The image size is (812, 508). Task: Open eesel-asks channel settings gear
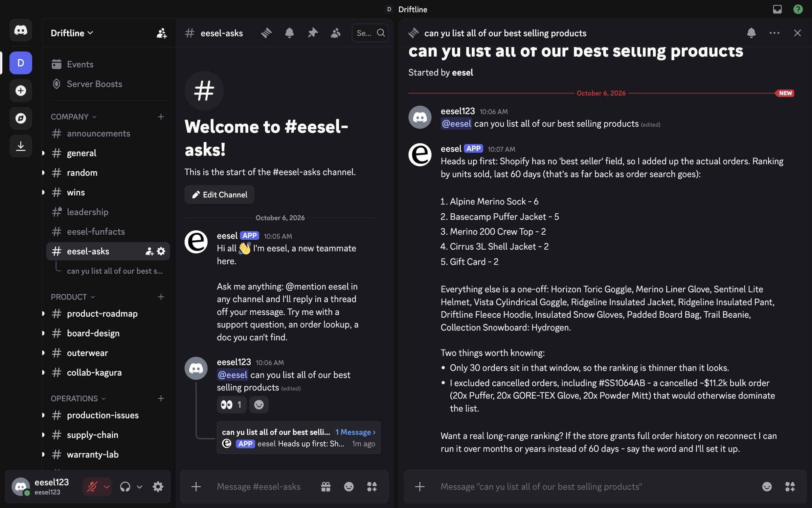tap(161, 252)
